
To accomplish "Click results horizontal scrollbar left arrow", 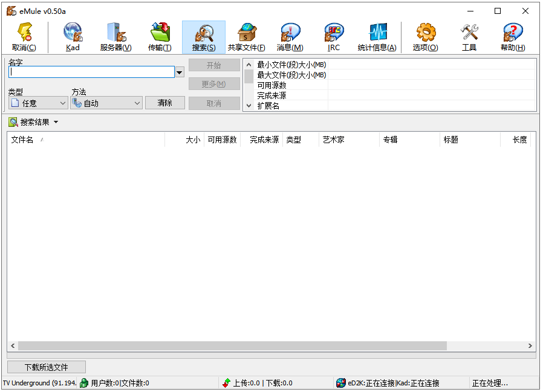I will pos(13,345).
